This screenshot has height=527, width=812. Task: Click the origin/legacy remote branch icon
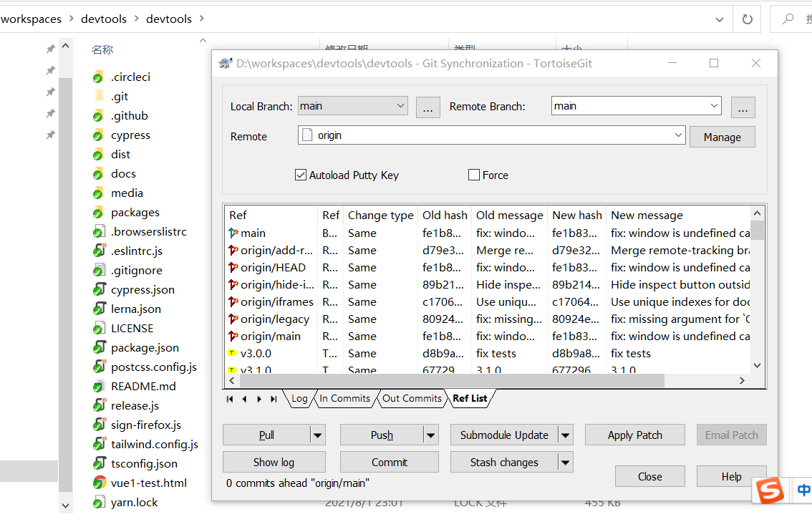[x=233, y=319]
